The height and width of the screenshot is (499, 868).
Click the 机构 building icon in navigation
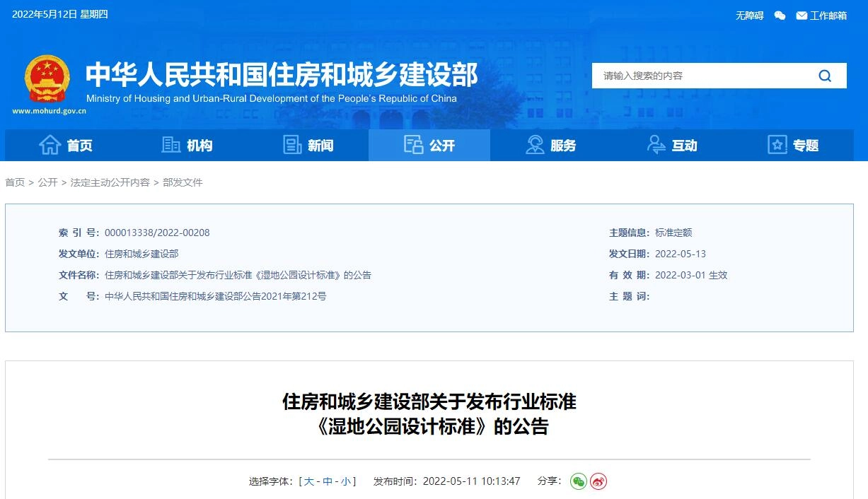pos(170,145)
